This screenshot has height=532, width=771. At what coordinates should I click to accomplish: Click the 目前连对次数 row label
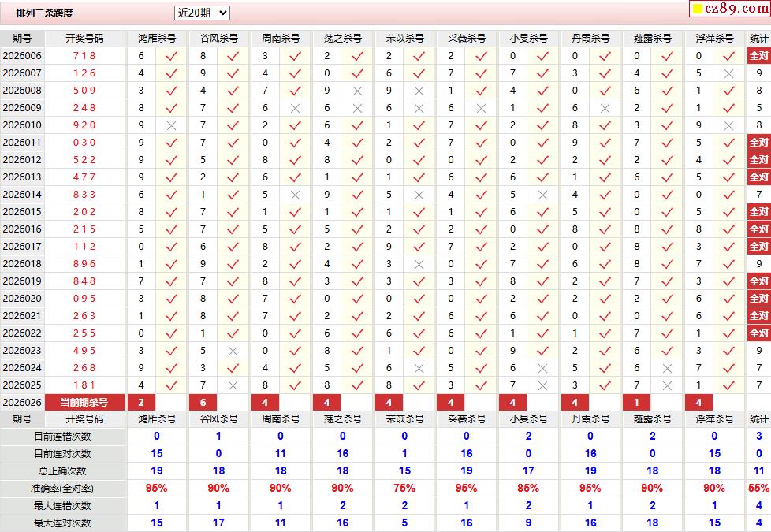pos(62,453)
